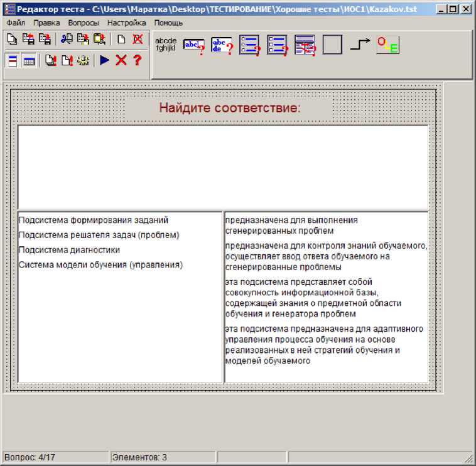476x466 pixels.
Task: Select 'Подсистема решателя задач (проблем)' row
Action: [99, 235]
